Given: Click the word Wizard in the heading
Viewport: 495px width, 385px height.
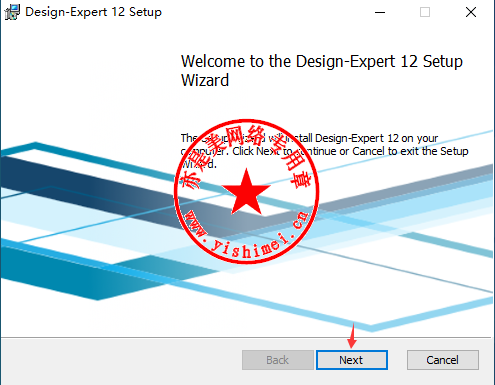Looking at the screenshot, I should click(x=205, y=80).
